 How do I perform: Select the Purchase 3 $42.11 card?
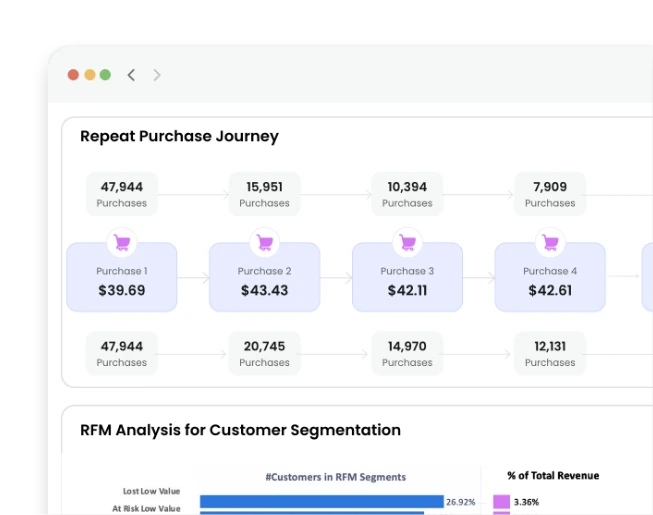[407, 277]
